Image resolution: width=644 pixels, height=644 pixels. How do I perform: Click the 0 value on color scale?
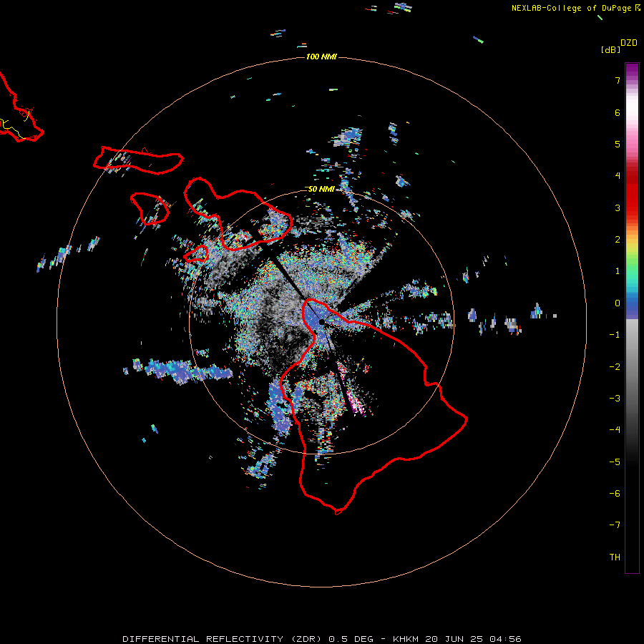618,303
